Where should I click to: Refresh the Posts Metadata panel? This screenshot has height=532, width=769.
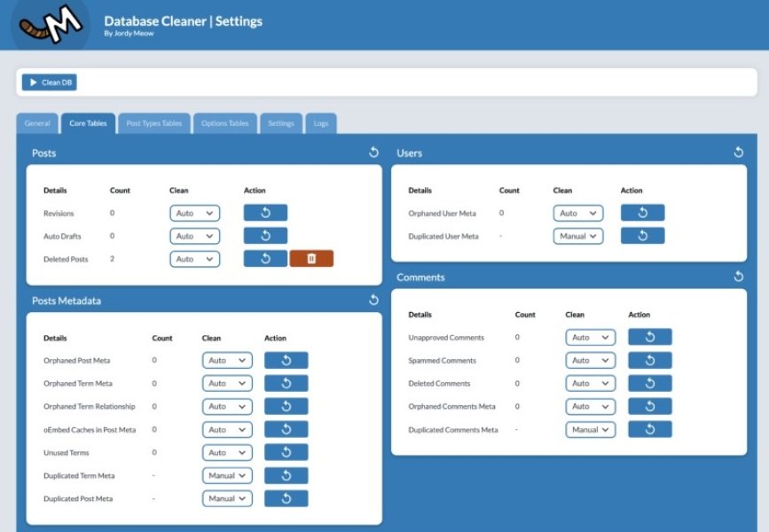(x=373, y=300)
